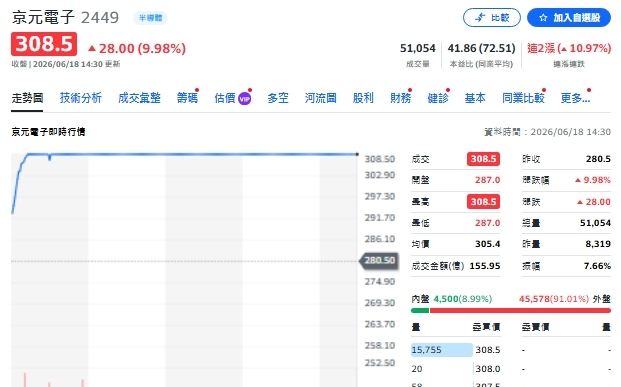Viewport: 621px width, 387px height.
Task: Click the 委買價 column header
Action: tap(486, 327)
